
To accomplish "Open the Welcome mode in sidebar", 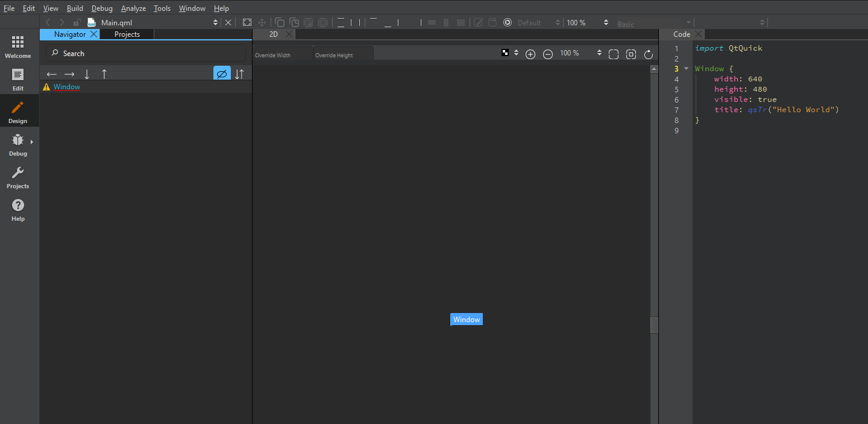I will [17, 47].
